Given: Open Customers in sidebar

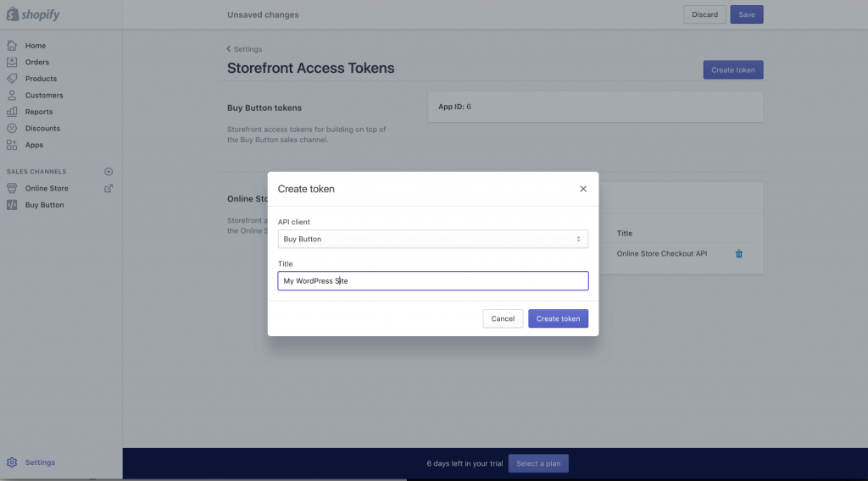Looking at the screenshot, I should pyautogui.click(x=44, y=95).
